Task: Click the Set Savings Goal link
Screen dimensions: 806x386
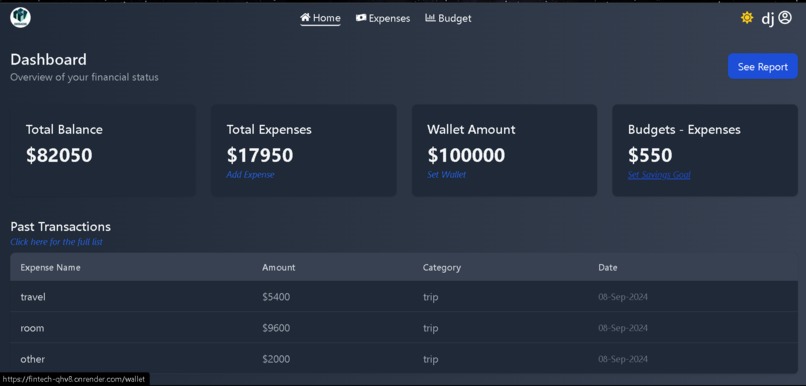Action: coord(659,175)
